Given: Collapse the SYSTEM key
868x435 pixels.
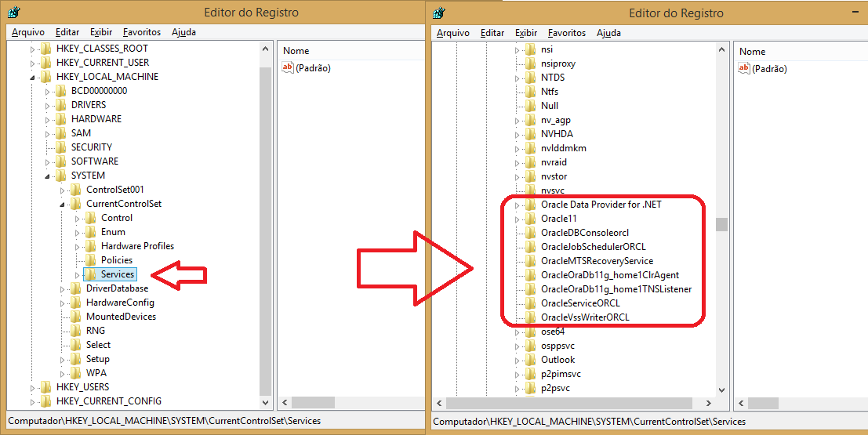Looking at the screenshot, I should pos(48,176).
